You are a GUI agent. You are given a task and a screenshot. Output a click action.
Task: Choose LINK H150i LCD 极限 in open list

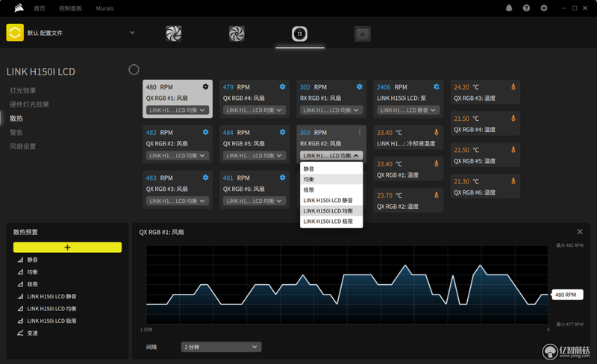pyautogui.click(x=331, y=222)
